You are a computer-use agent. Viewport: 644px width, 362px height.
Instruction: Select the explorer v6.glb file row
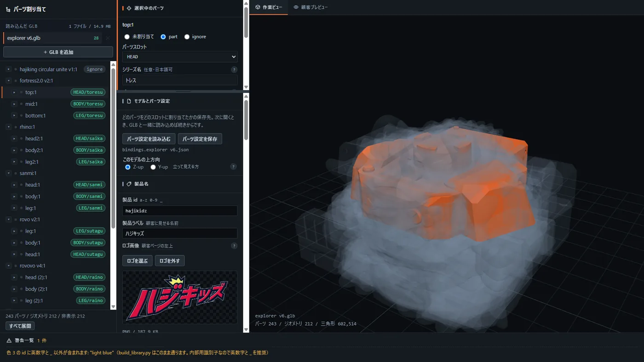tap(53, 38)
